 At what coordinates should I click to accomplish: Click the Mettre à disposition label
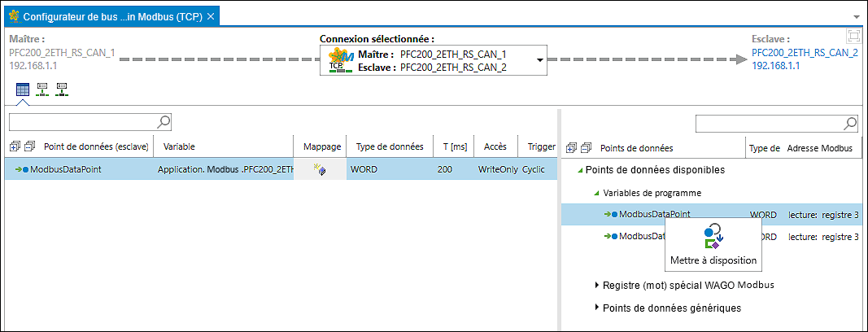(713, 260)
